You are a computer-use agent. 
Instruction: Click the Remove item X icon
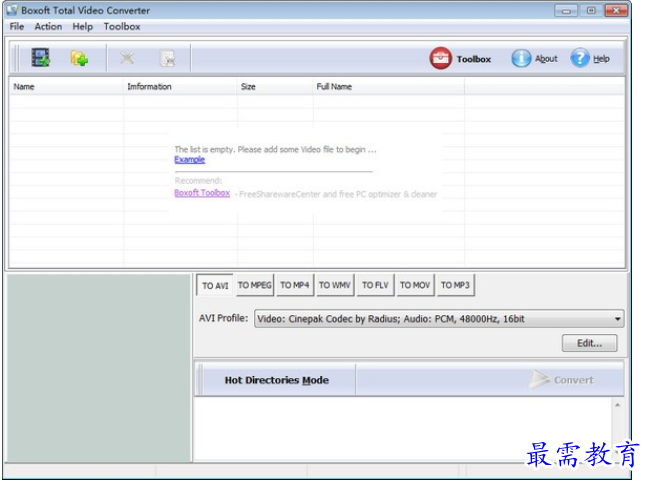pyautogui.click(x=127, y=58)
